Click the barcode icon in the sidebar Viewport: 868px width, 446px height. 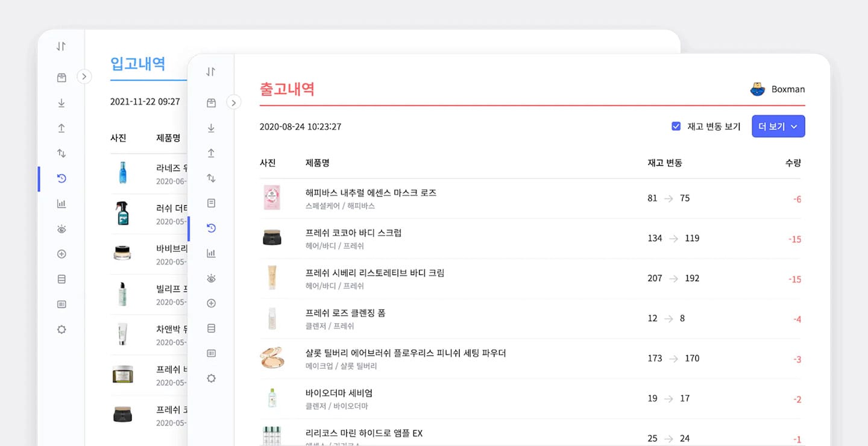tap(211, 353)
